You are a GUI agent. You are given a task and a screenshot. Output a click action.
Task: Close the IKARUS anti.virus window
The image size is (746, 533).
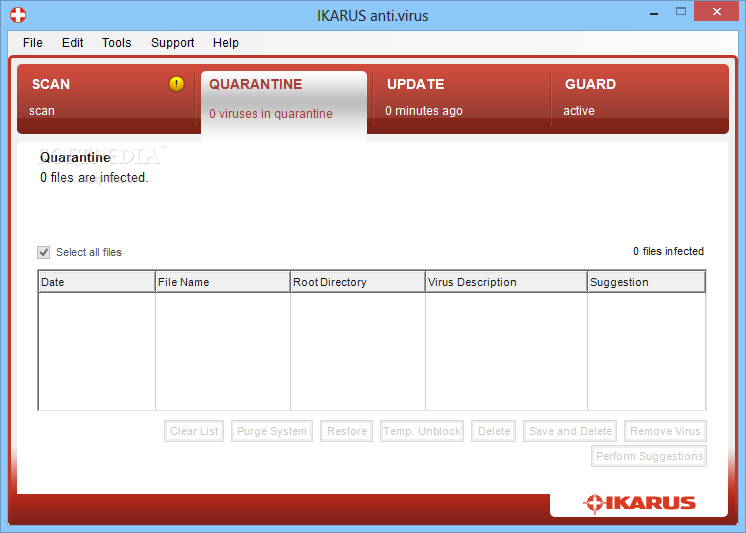717,11
